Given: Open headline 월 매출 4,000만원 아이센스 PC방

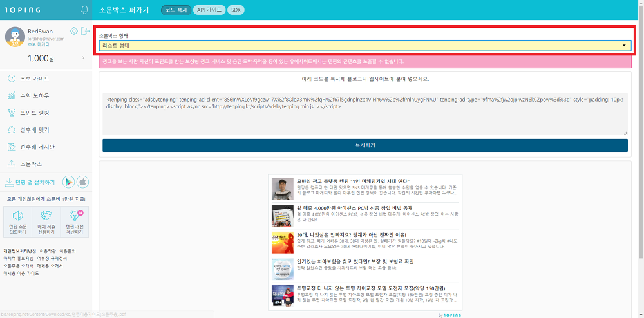Looking at the screenshot, I should tap(354, 208).
